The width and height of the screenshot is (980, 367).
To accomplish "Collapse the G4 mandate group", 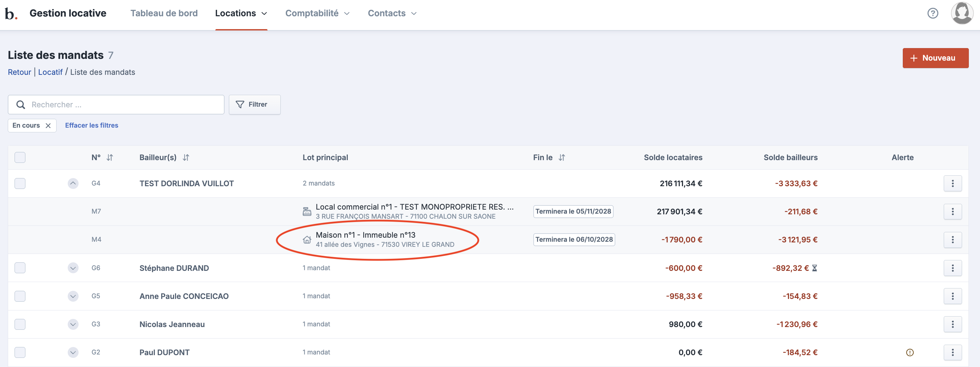I will click(x=73, y=183).
